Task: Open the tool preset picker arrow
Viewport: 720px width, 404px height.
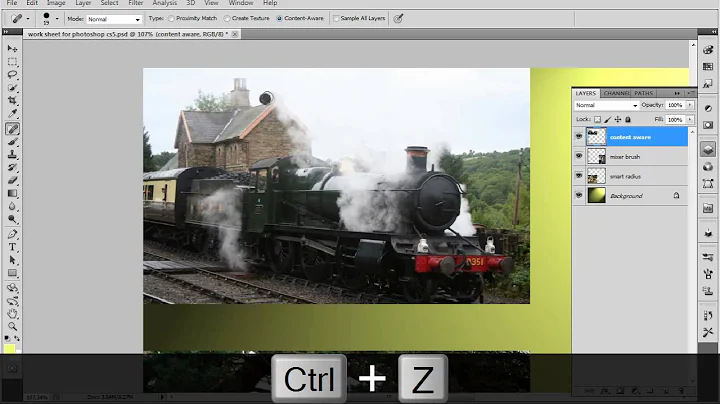Action: (28, 19)
